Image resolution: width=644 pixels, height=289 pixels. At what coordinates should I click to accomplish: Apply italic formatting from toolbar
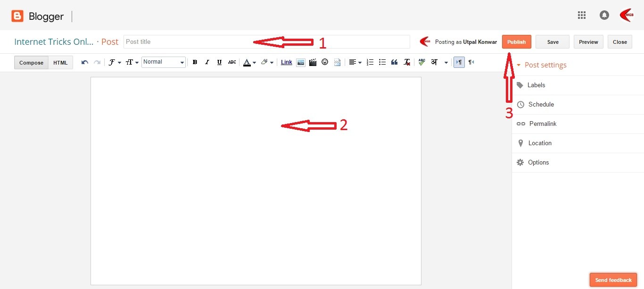tap(207, 62)
